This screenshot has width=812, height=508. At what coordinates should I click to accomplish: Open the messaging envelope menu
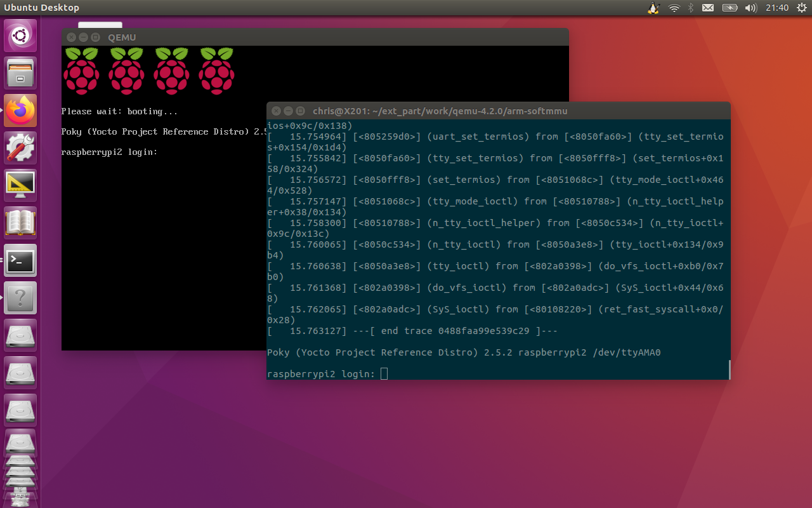708,8
